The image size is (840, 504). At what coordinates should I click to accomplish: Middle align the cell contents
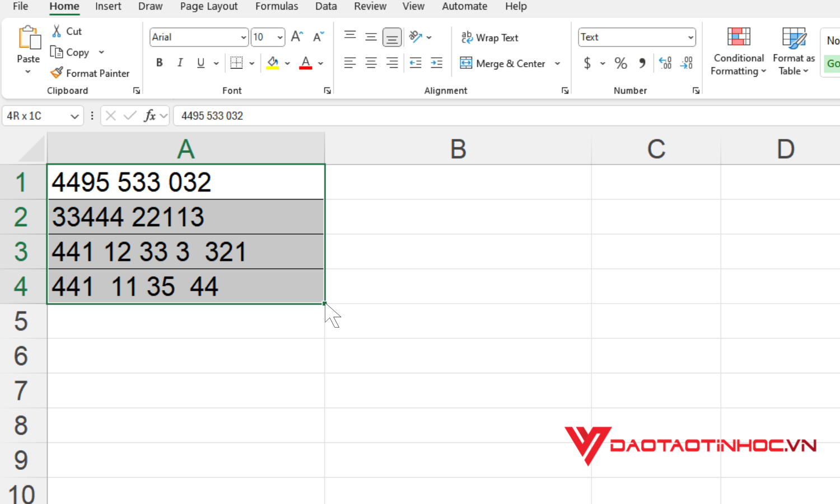coord(371,37)
